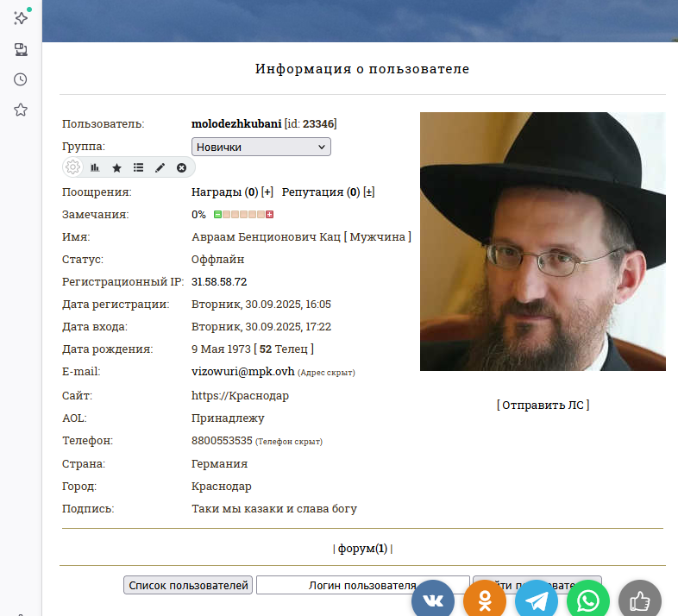Share via the Telegram round button
Viewport: 678px width, 616px height.
point(537,600)
